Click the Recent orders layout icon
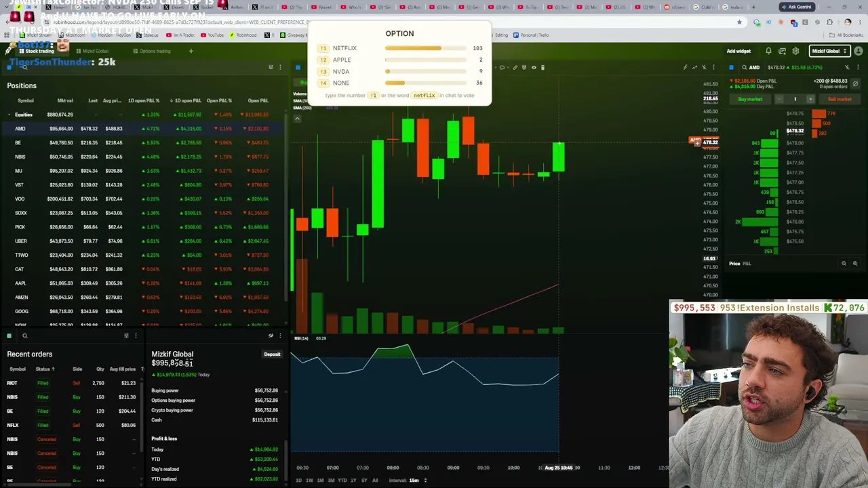868x488 pixels. pyautogui.click(x=126, y=335)
